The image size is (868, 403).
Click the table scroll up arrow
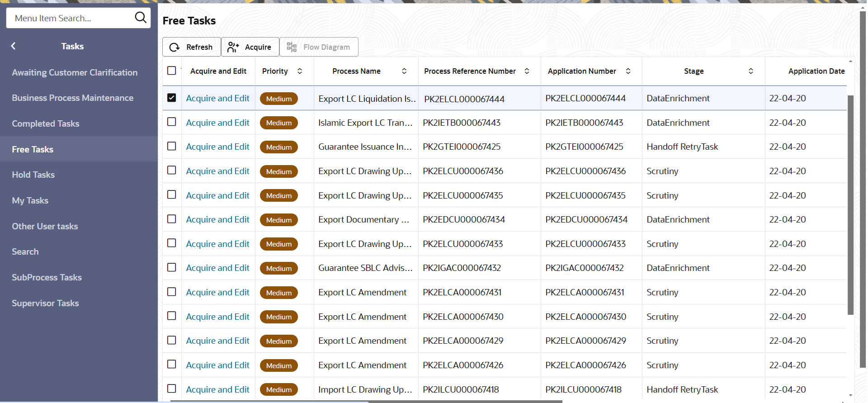pyautogui.click(x=850, y=61)
